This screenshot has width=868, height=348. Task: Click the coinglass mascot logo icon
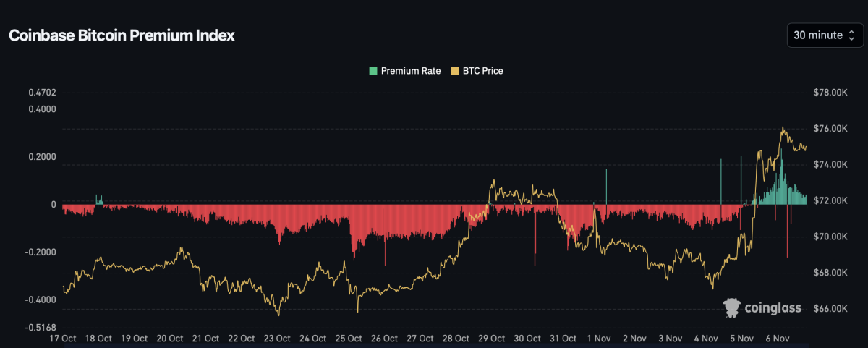tap(733, 308)
